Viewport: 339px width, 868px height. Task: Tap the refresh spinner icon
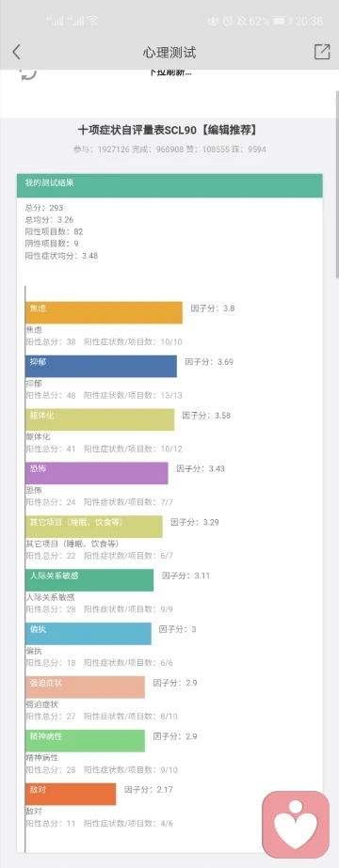tap(28, 74)
